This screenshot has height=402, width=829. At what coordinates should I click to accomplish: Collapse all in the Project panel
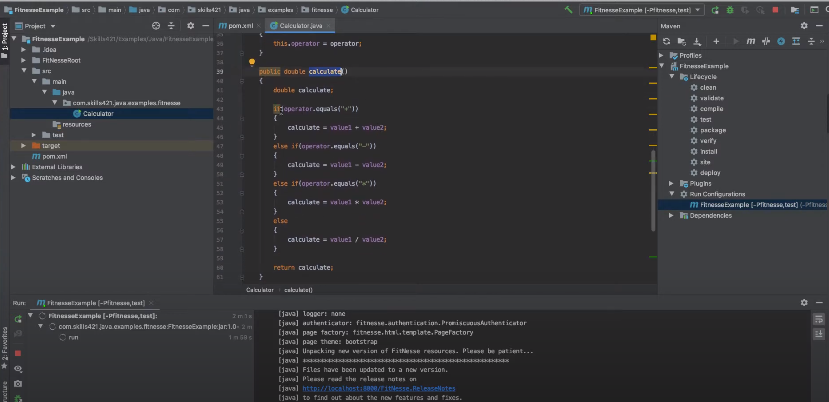click(x=171, y=25)
